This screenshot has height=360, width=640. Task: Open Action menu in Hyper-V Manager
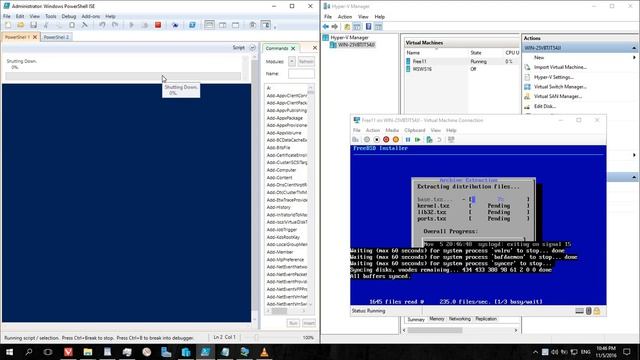tap(345, 17)
